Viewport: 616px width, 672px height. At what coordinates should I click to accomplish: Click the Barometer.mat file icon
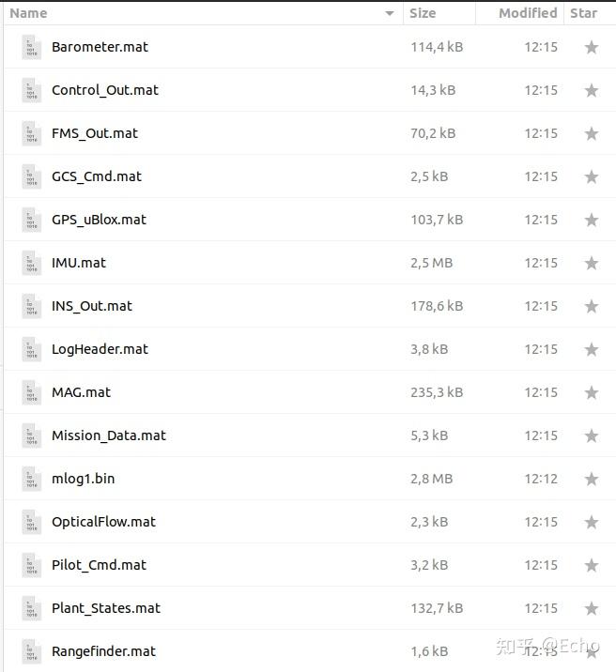pos(32,47)
